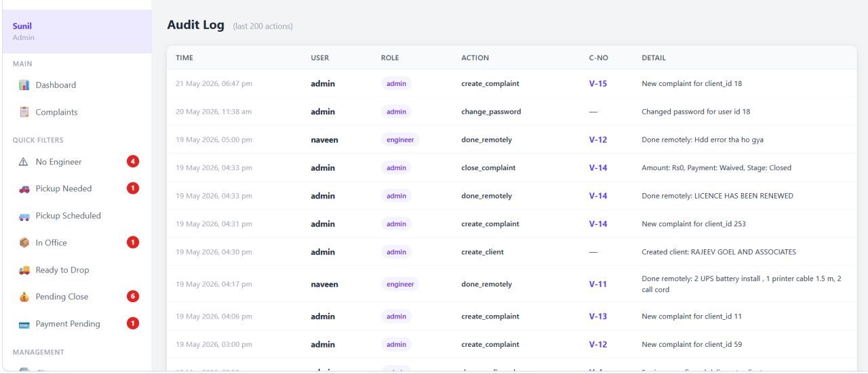Click the DETAIL column header
This screenshot has width=868, height=374.
coord(654,58)
